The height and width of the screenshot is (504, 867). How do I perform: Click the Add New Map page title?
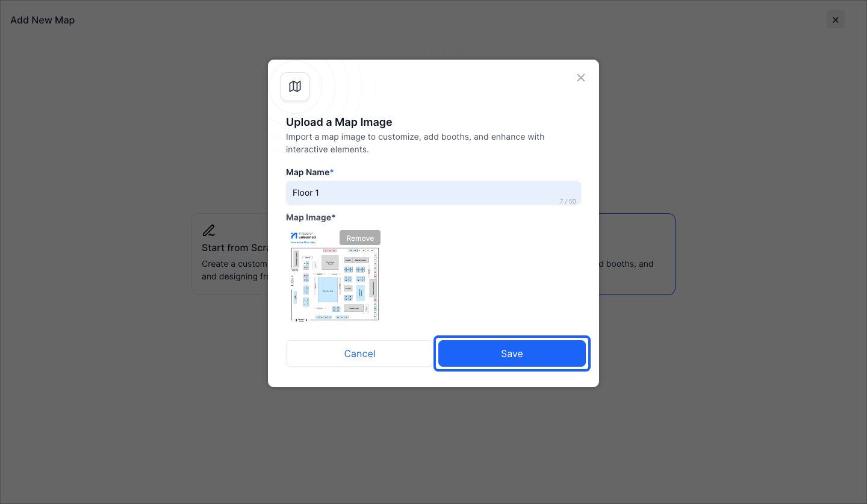click(43, 20)
